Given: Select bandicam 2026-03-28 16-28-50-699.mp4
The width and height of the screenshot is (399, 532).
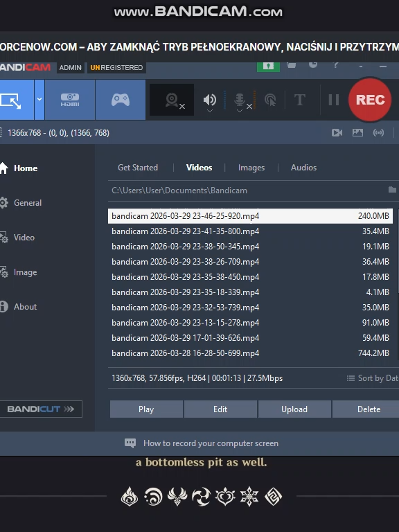Looking at the screenshot, I should [x=250, y=353].
